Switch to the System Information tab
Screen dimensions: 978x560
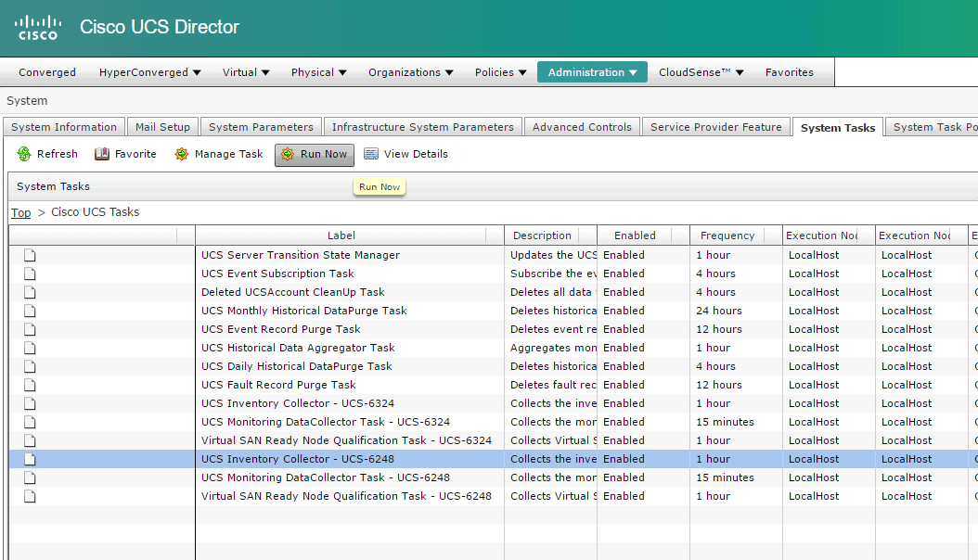[64, 127]
